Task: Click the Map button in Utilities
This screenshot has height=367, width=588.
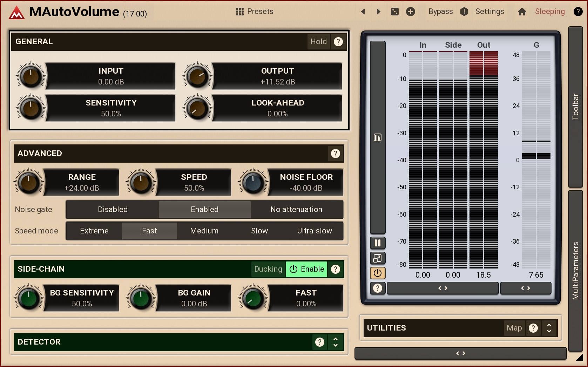Action: pyautogui.click(x=514, y=328)
